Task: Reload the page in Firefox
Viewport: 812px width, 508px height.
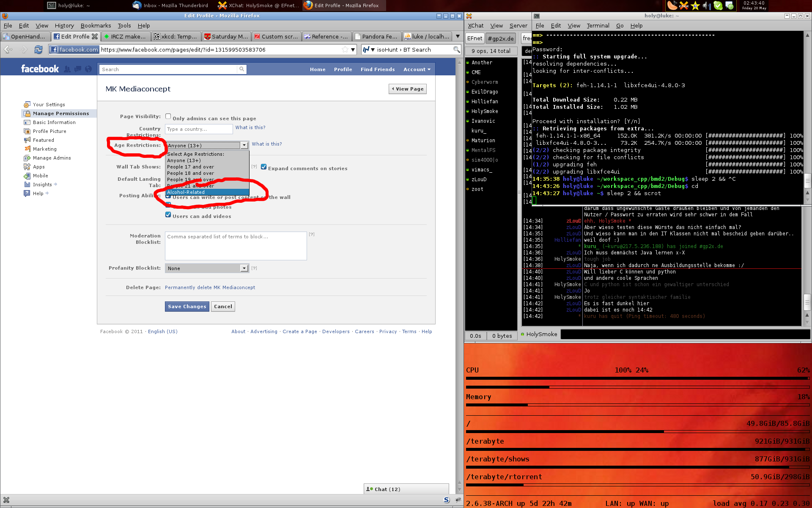Action: (38, 50)
